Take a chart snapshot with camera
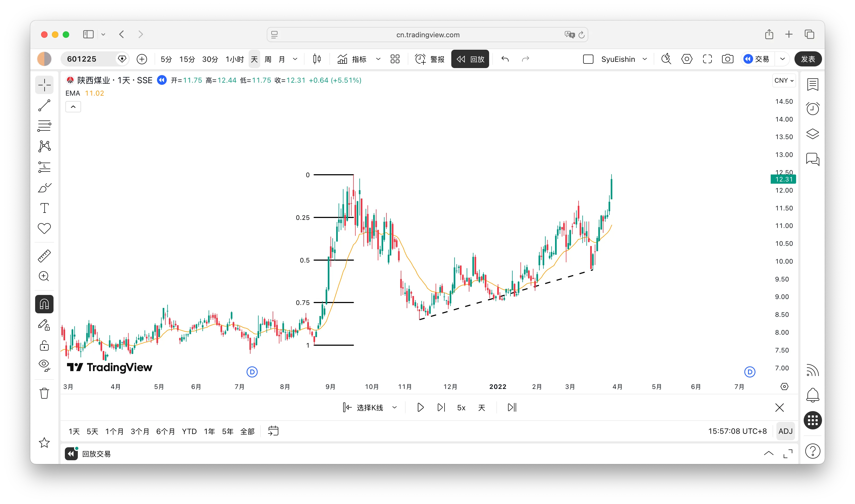Image resolution: width=855 pixels, height=504 pixels. tap(728, 59)
